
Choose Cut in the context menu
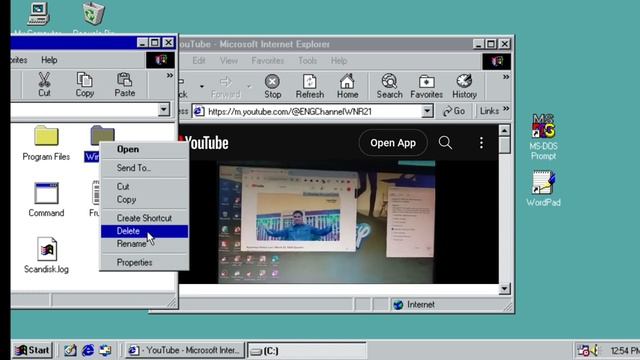144,187
